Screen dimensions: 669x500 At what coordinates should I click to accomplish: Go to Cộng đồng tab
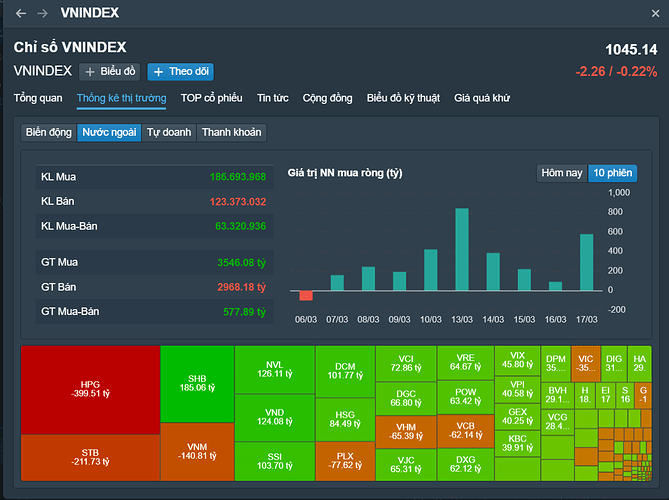327,98
